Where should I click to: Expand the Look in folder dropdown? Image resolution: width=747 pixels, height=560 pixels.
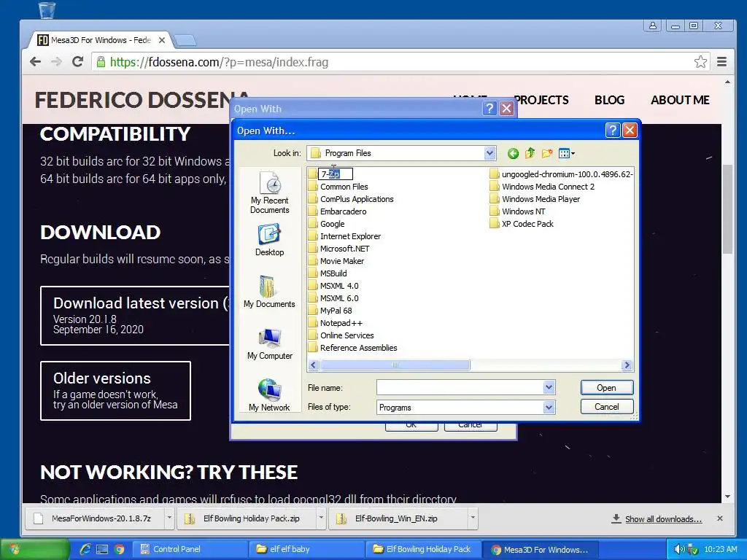click(x=489, y=153)
